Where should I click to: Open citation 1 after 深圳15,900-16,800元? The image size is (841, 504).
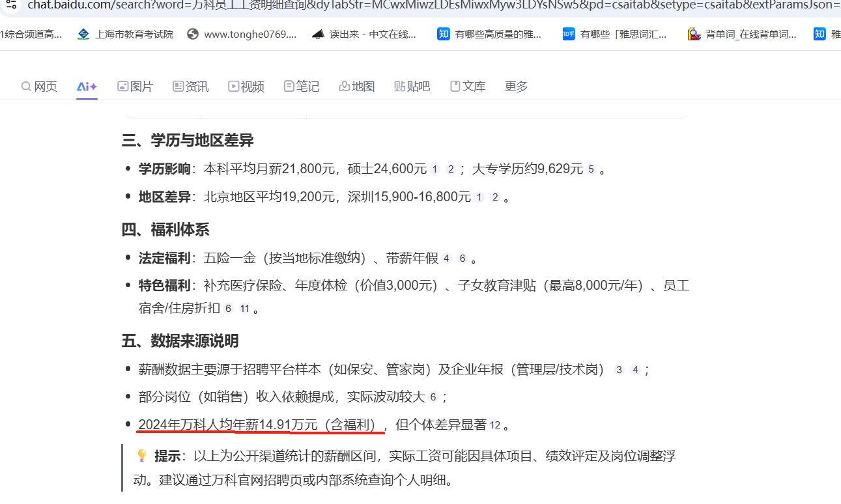(x=479, y=197)
